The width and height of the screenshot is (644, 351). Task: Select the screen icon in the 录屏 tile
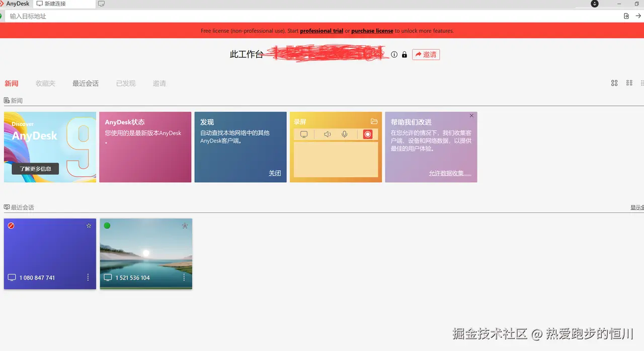point(304,134)
